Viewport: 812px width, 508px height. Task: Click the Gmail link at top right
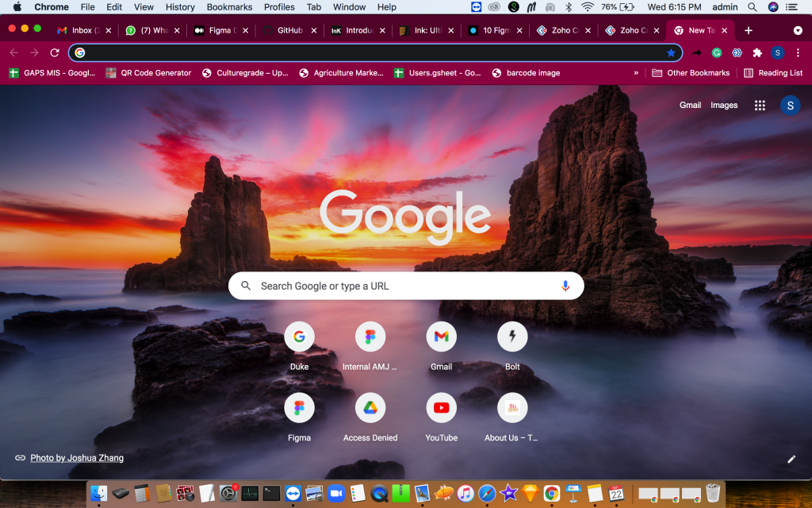[x=690, y=105]
